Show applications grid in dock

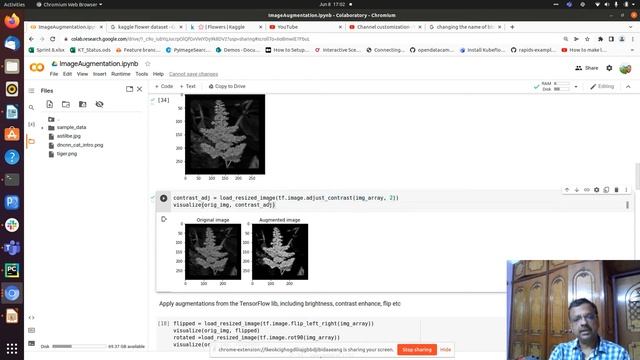pos(12,349)
